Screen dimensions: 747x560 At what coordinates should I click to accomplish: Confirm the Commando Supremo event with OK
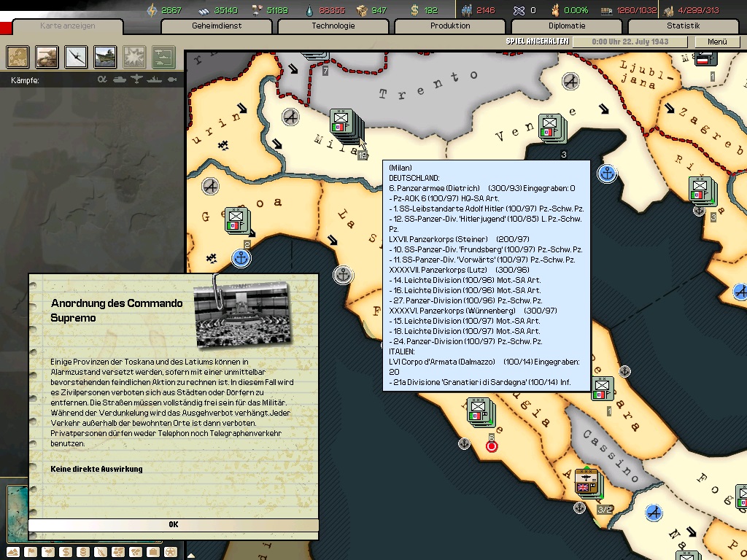click(174, 525)
